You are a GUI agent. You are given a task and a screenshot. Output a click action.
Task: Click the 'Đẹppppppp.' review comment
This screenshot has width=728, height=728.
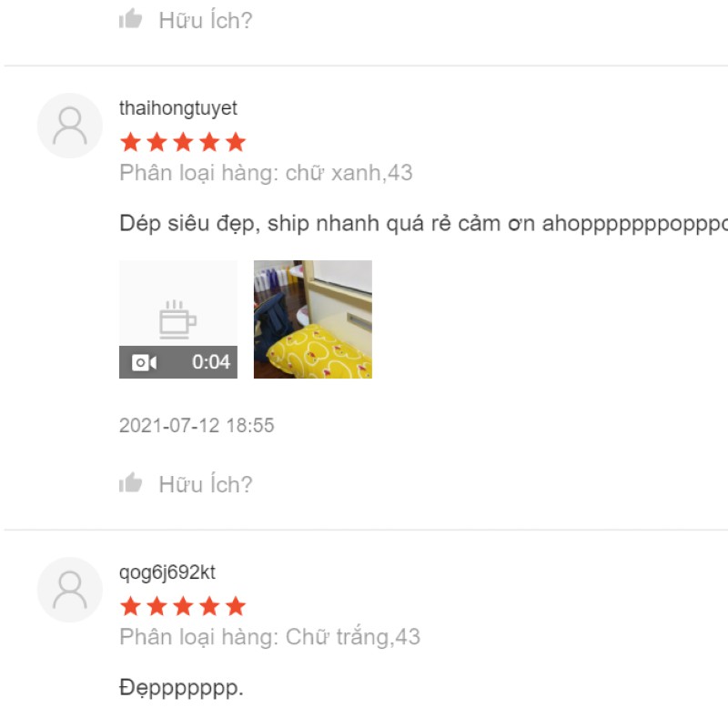point(181,688)
